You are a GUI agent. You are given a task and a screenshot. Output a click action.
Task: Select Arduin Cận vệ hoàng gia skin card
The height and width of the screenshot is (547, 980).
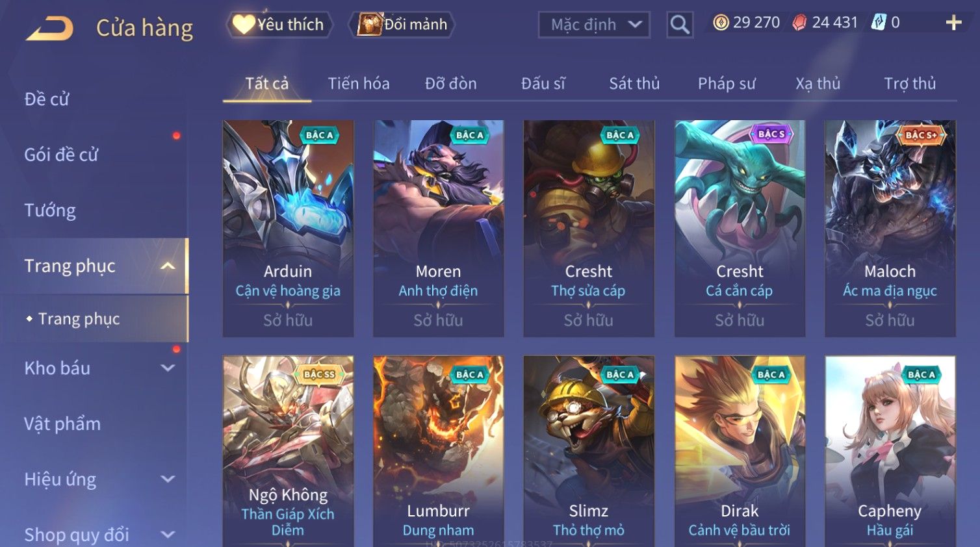pos(288,228)
